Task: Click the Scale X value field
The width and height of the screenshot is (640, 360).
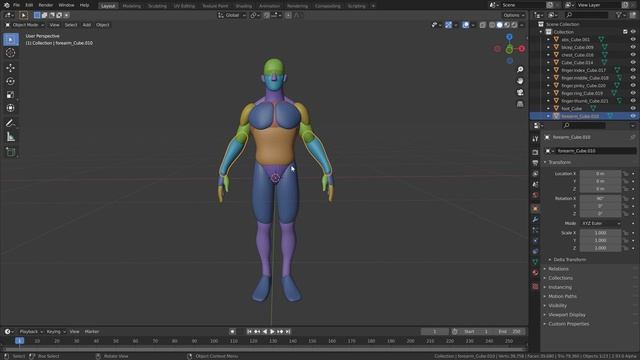Action: 600,233
